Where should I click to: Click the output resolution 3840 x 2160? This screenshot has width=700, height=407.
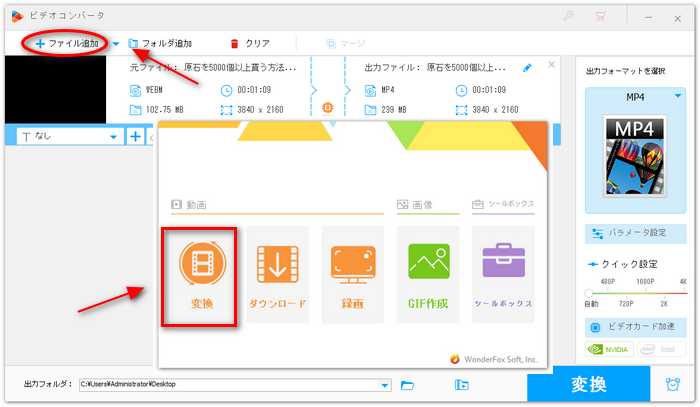tap(496, 110)
